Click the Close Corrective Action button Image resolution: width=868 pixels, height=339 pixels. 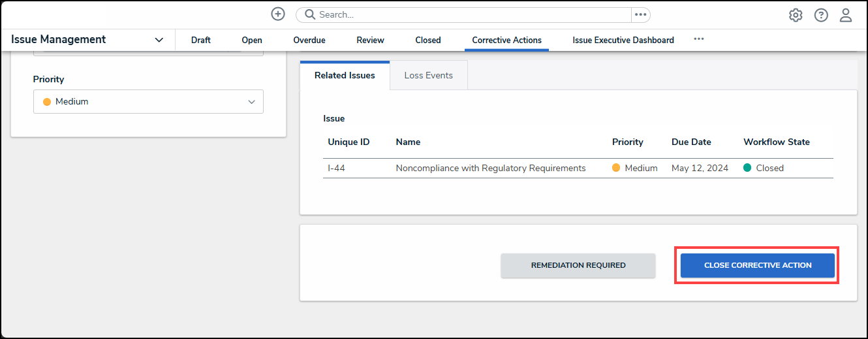[x=757, y=265]
